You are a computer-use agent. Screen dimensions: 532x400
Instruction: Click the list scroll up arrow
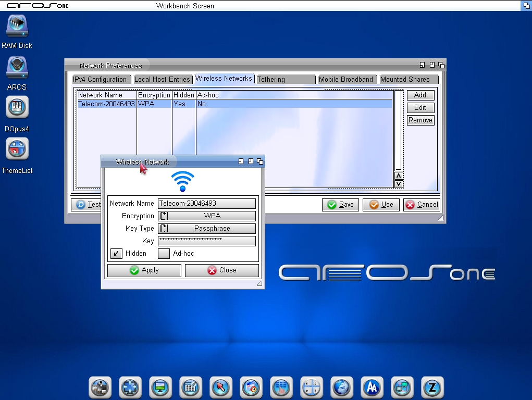tap(398, 176)
